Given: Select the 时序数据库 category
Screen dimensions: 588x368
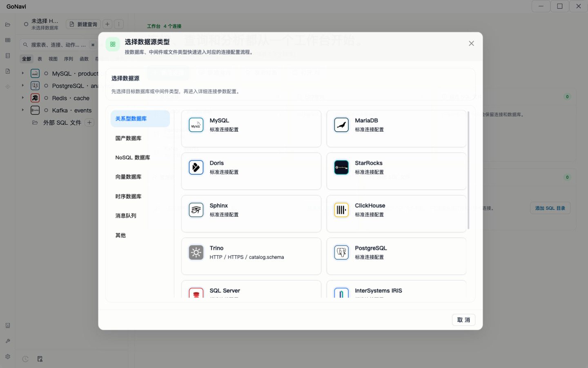Looking at the screenshot, I should [140, 196].
